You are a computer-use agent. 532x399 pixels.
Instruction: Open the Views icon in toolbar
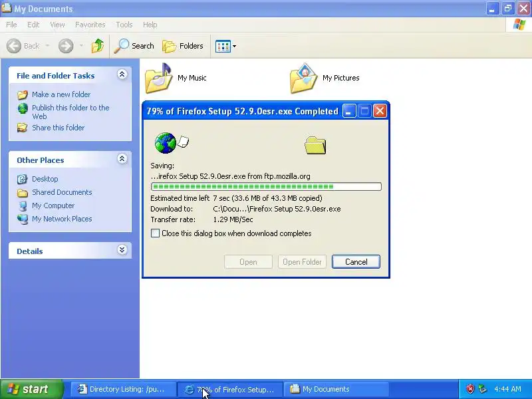point(223,46)
